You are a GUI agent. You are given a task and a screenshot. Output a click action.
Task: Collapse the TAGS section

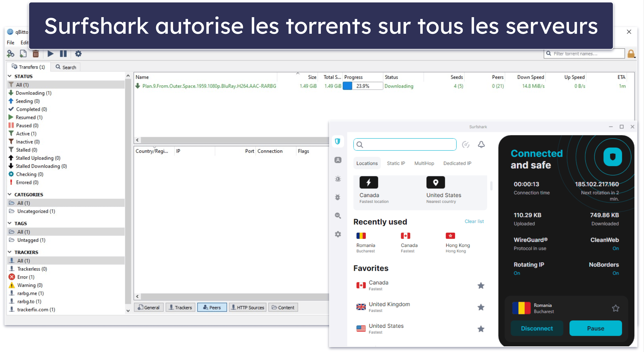click(10, 223)
